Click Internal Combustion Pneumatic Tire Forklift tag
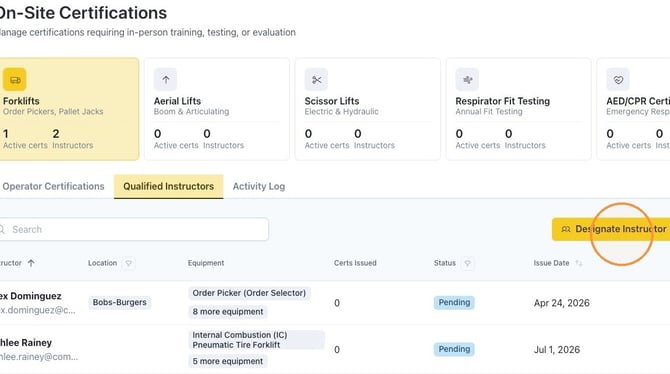This screenshot has width=670, height=374. pyautogui.click(x=256, y=340)
